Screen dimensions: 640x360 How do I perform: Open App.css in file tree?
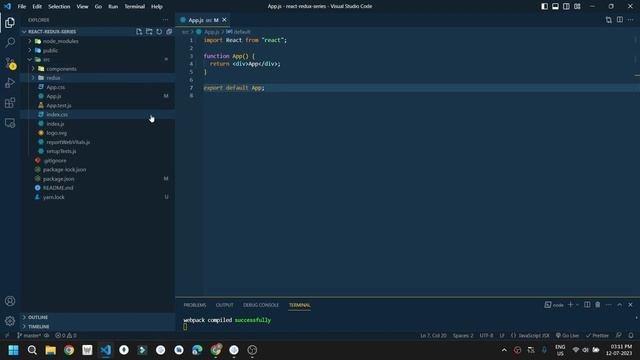(x=56, y=87)
